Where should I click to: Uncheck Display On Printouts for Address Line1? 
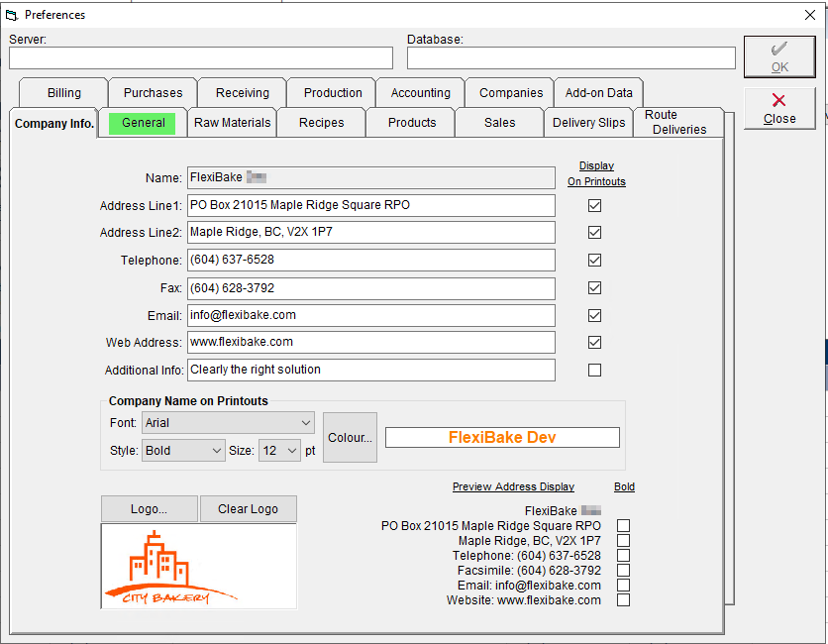coord(594,205)
